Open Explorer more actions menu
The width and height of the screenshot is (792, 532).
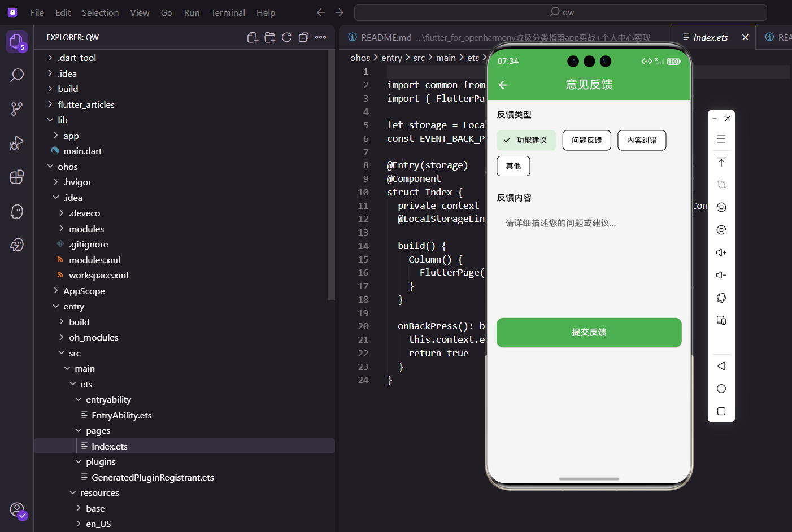321,37
